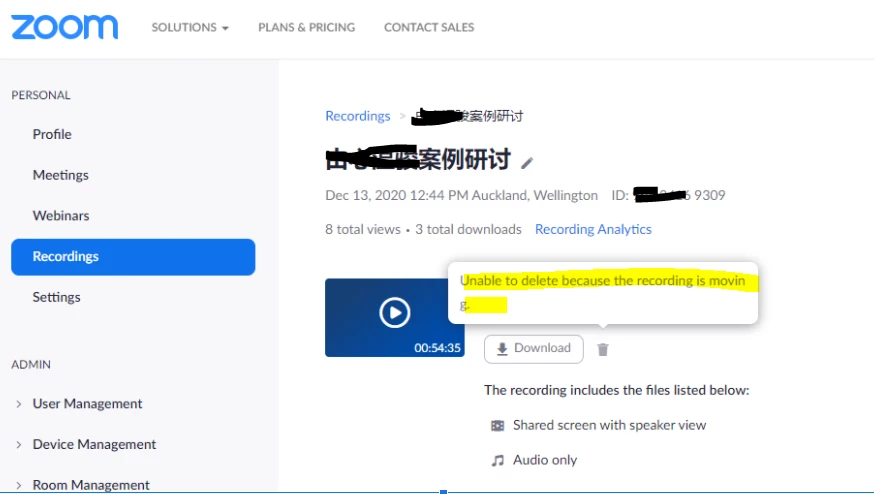Open Settings in sidebar

56,297
